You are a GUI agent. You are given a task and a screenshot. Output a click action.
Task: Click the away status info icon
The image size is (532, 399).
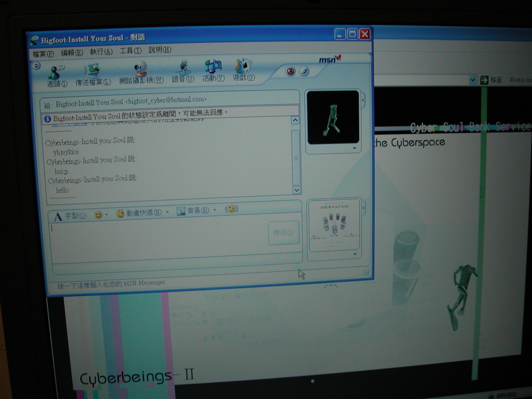[x=47, y=119]
